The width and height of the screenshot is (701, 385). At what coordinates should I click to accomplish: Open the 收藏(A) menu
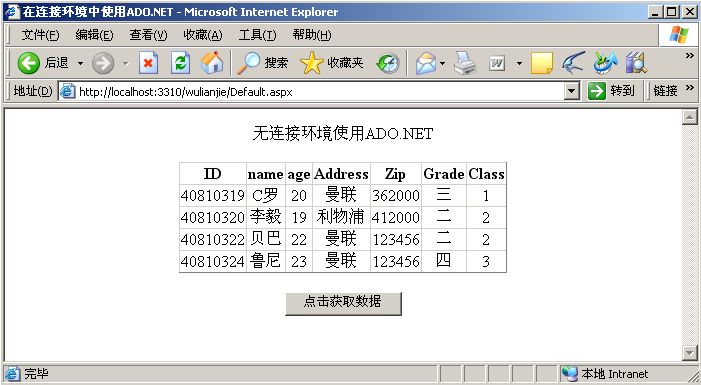coord(203,35)
